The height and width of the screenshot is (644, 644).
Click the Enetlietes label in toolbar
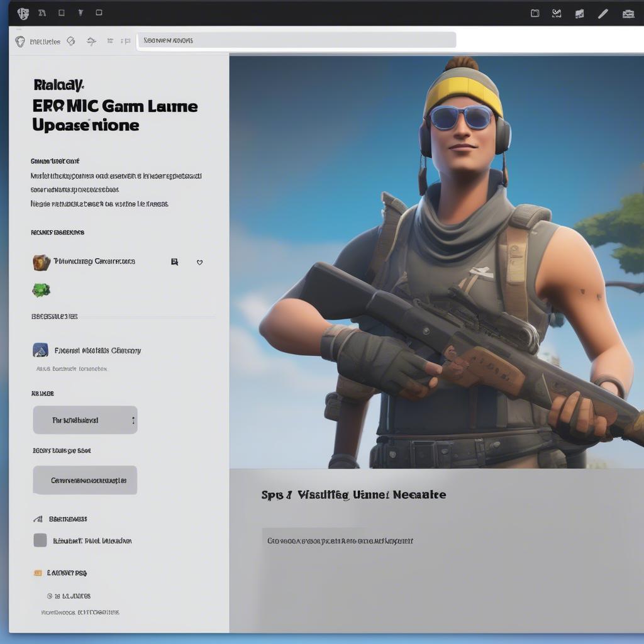(x=45, y=42)
